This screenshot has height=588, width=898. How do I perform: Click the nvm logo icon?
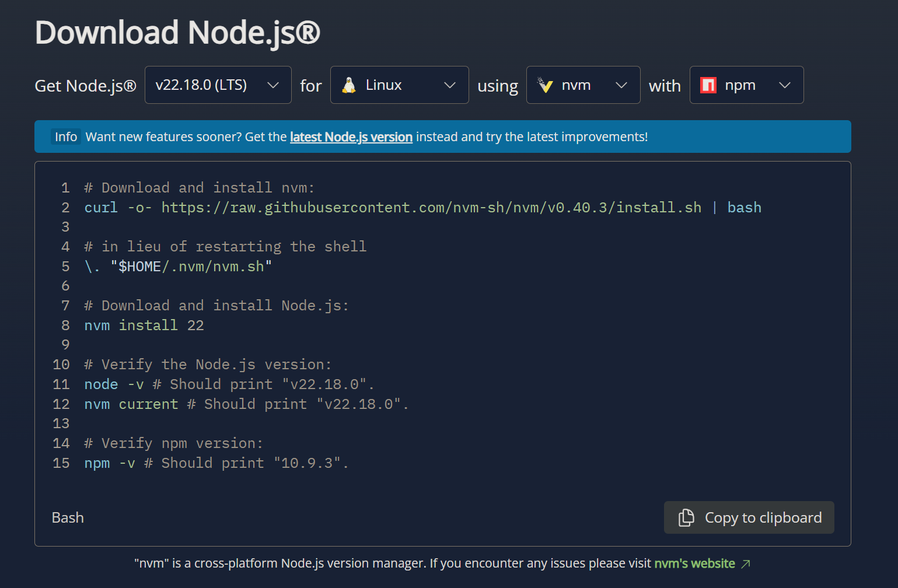[x=545, y=85]
